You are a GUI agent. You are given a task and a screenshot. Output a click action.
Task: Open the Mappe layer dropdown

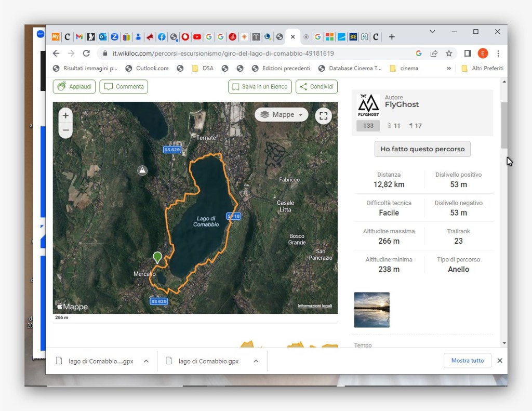tap(282, 115)
